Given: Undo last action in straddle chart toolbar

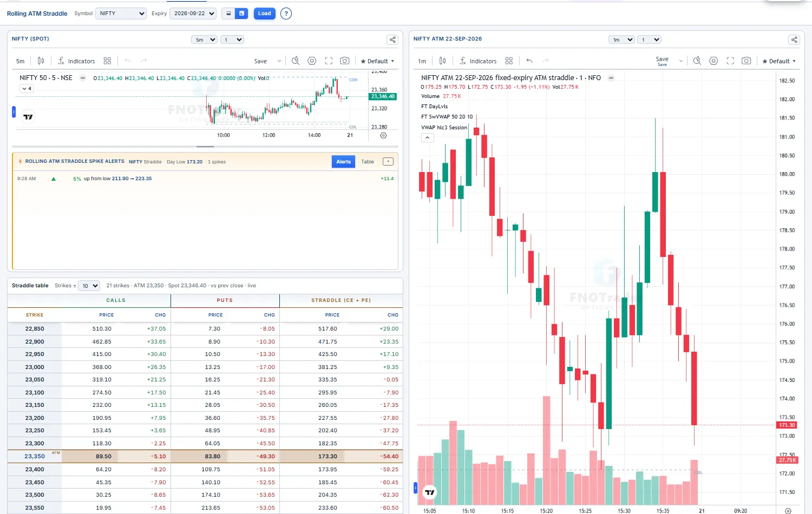Looking at the screenshot, I should pos(529,61).
